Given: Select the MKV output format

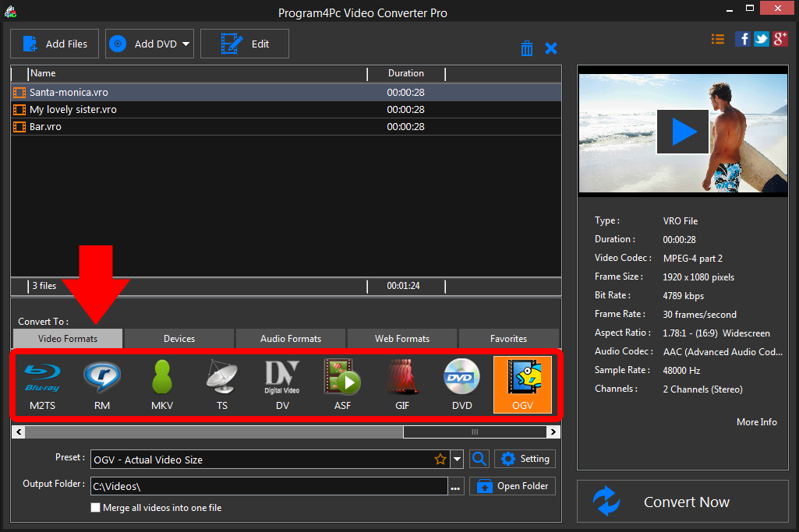Looking at the screenshot, I should pos(162,384).
